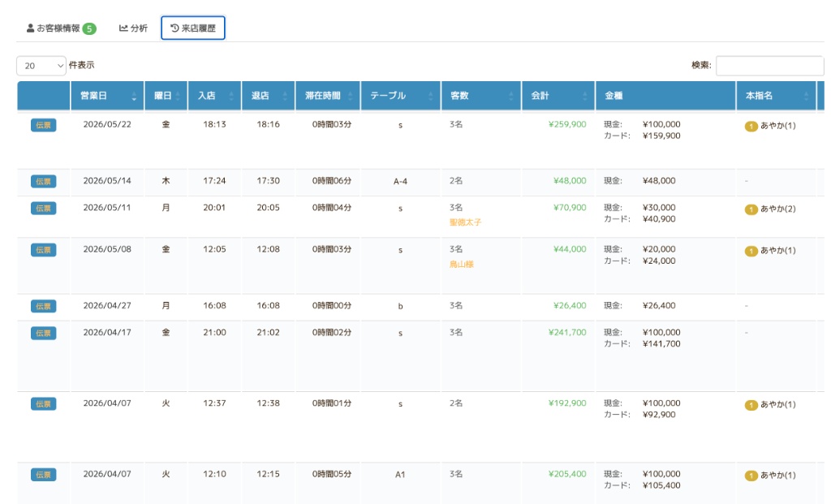The image size is (831, 504).
Task: Click the entry time 21:00
Action: tap(214, 333)
